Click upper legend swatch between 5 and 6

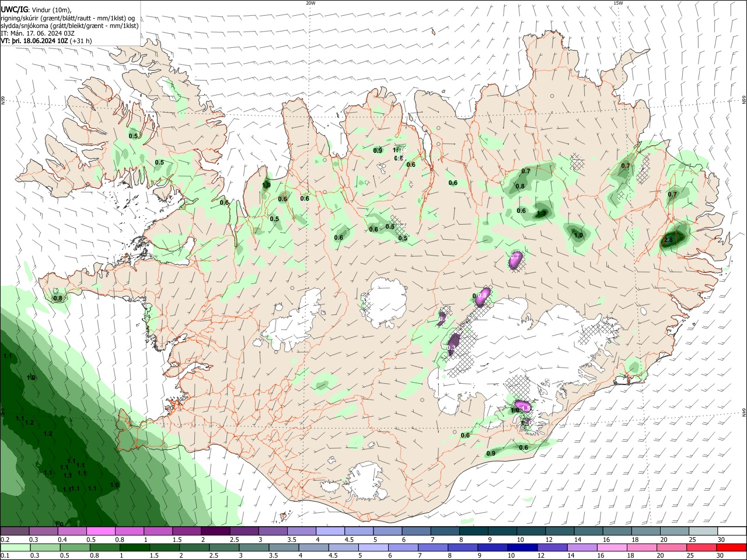pyautogui.click(x=388, y=531)
